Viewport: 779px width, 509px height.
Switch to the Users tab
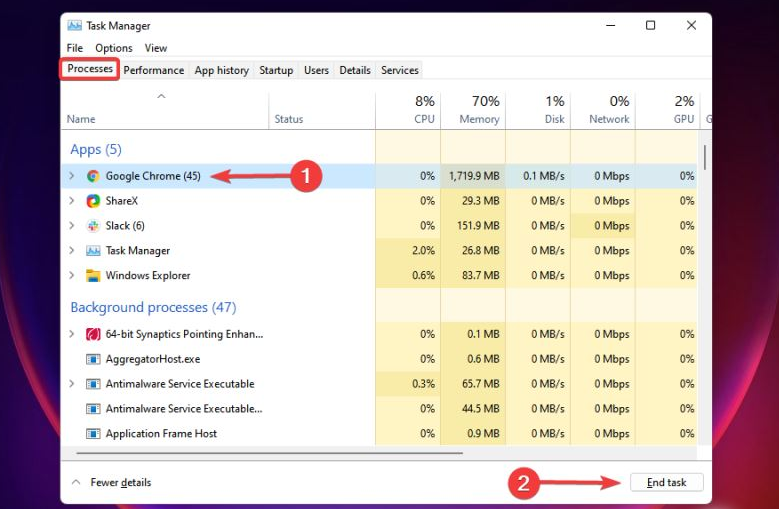point(316,71)
